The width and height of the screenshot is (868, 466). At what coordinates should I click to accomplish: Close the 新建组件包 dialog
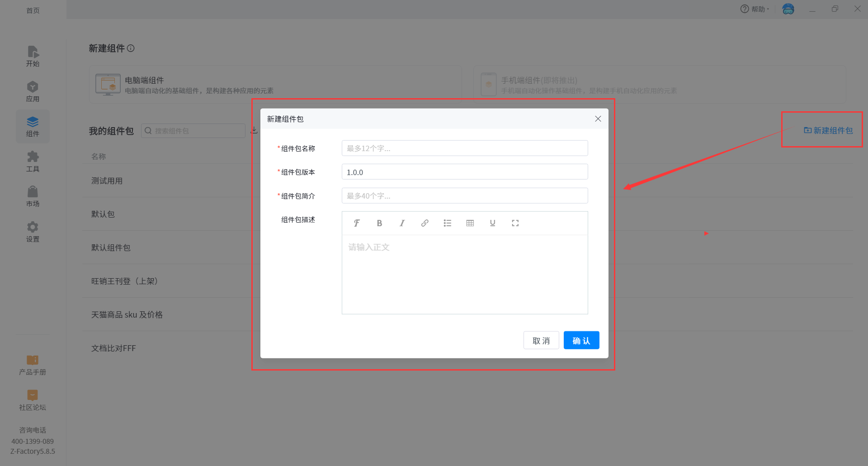pos(598,119)
